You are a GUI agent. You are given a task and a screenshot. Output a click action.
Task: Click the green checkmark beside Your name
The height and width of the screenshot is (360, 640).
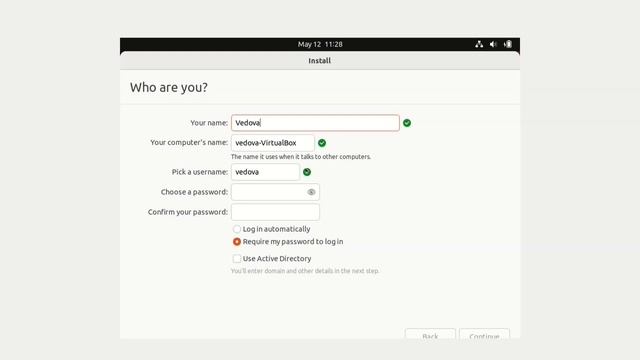[x=407, y=123]
